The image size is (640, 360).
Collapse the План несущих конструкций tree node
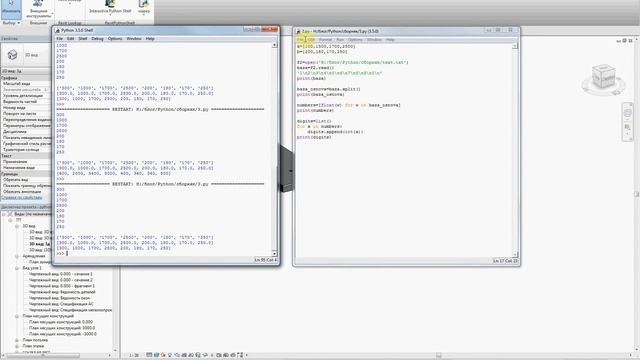(x=17, y=316)
